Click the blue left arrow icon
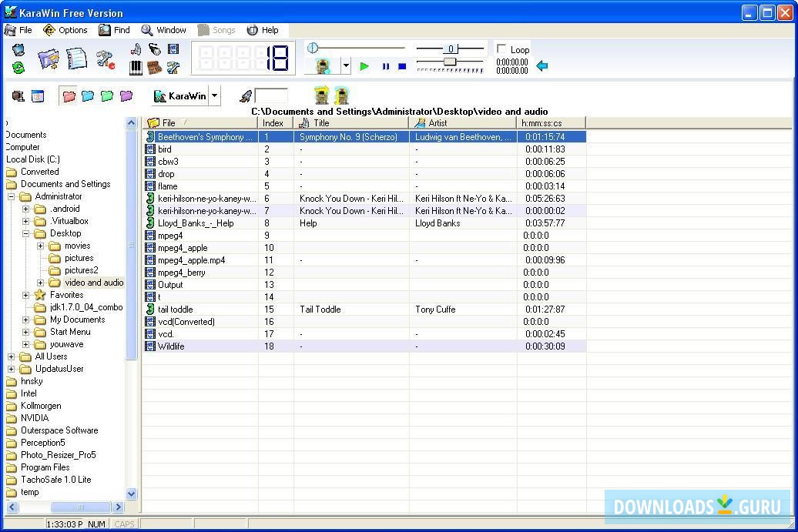This screenshot has height=532, width=798. click(x=542, y=65)
